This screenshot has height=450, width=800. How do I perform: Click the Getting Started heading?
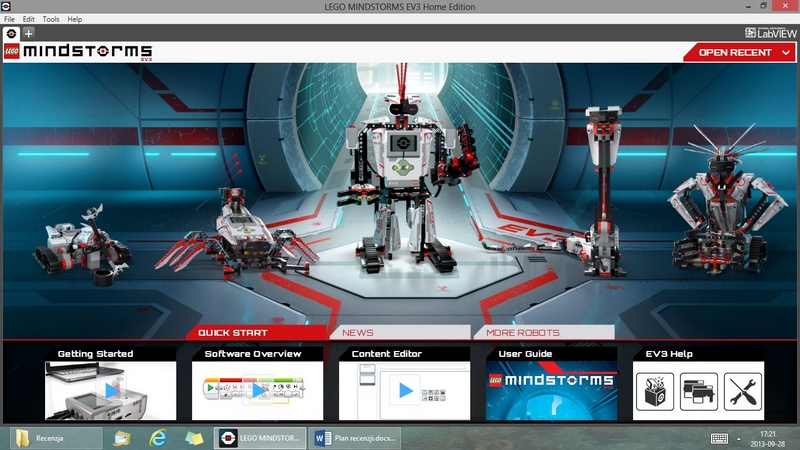[x=95, y=354]
